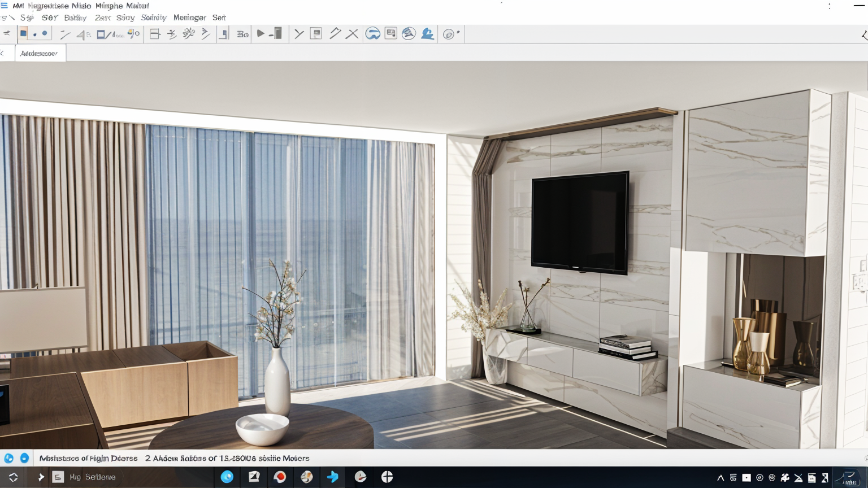Click the Hig Setione taskbar button

[85, 477]
